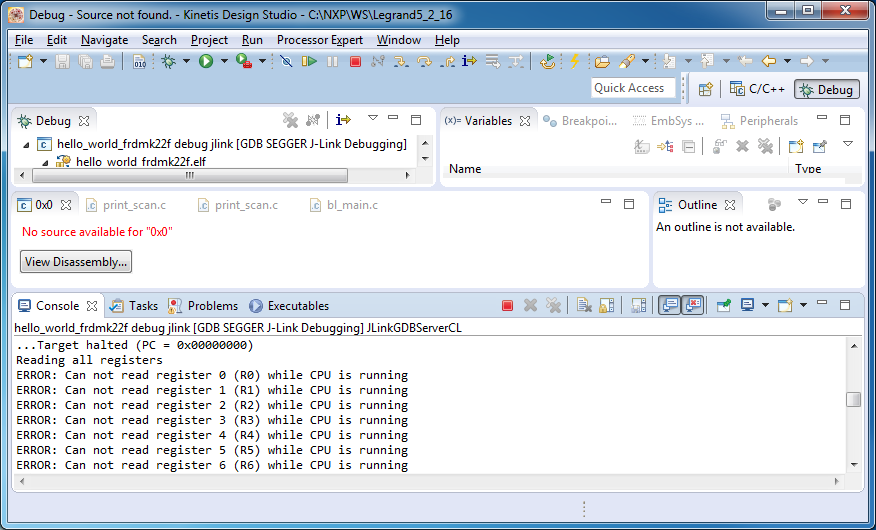Click the green Run button in toolbar
This screenshot has width=876, height=530.
(x=206, y=61)
